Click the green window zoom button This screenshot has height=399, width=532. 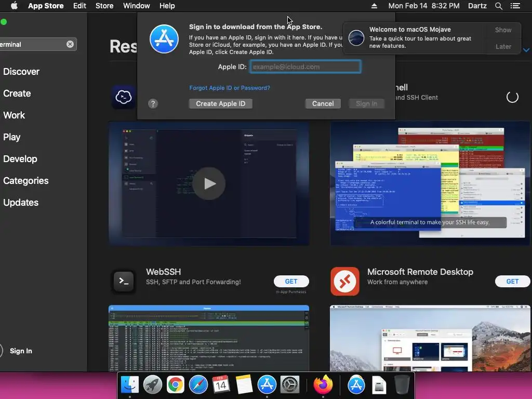(4, 22)
